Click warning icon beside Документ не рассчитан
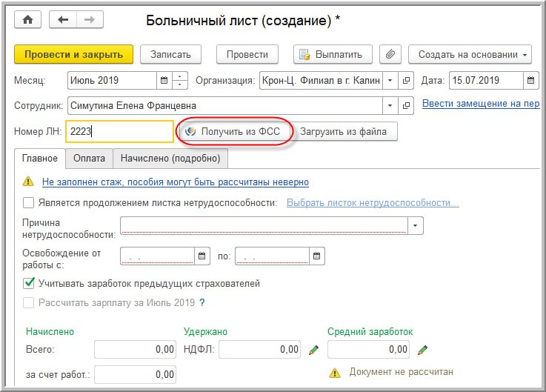 point(335,373)
